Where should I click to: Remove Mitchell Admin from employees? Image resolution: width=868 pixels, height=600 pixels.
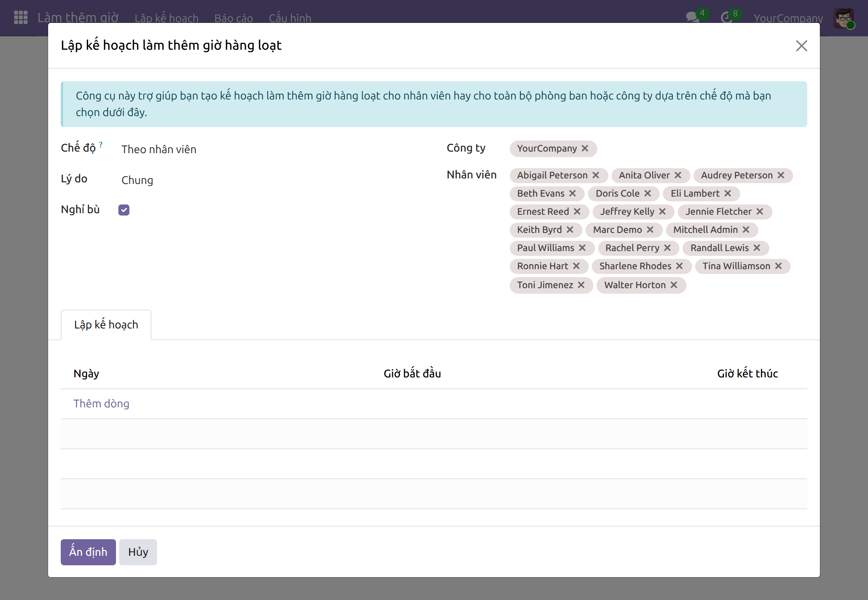point(746,230)
